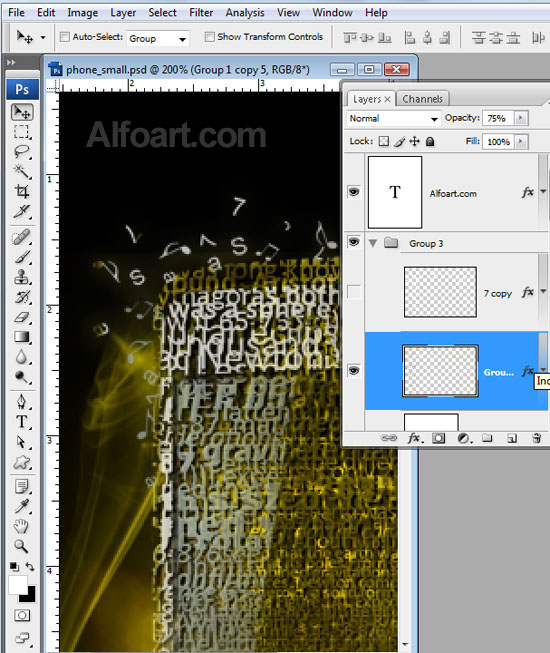The image size is (550, 653).
Task: Select the Eyedropper tool
Action: tap(21, 506)
